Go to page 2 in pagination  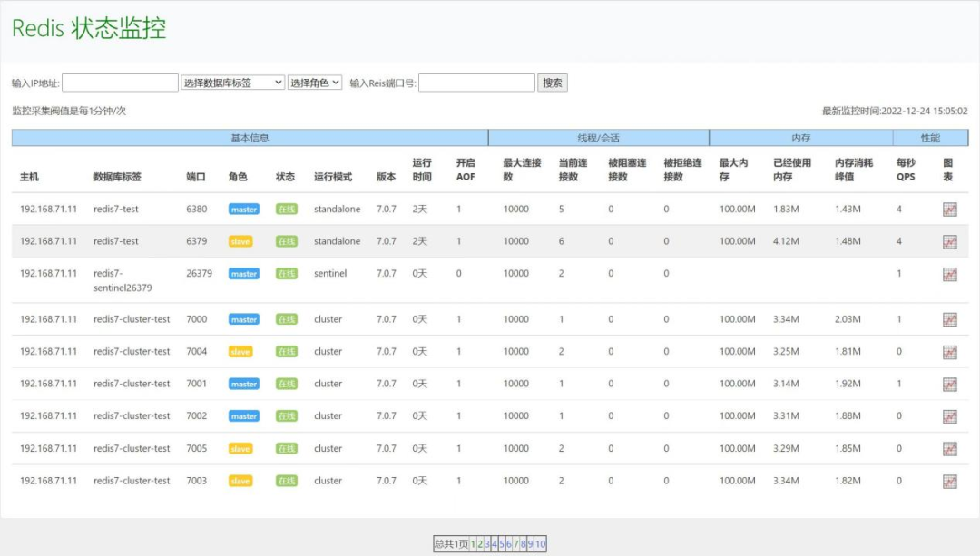(480, 544)
